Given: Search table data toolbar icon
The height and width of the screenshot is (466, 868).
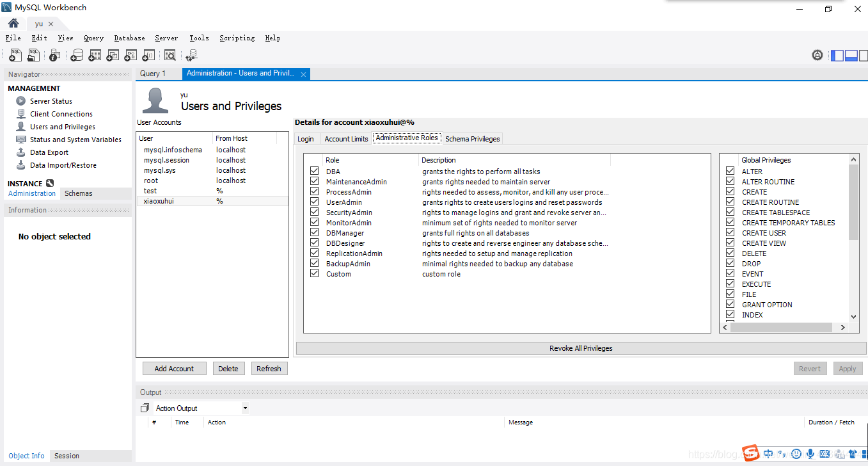Looking at the screenshot, I should tap(170, 56).
